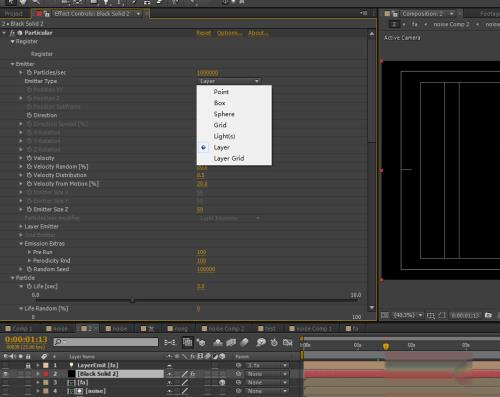Toggle effects switch on Black Solid 2 layer
500x397 pixels.
coord(192,374)
